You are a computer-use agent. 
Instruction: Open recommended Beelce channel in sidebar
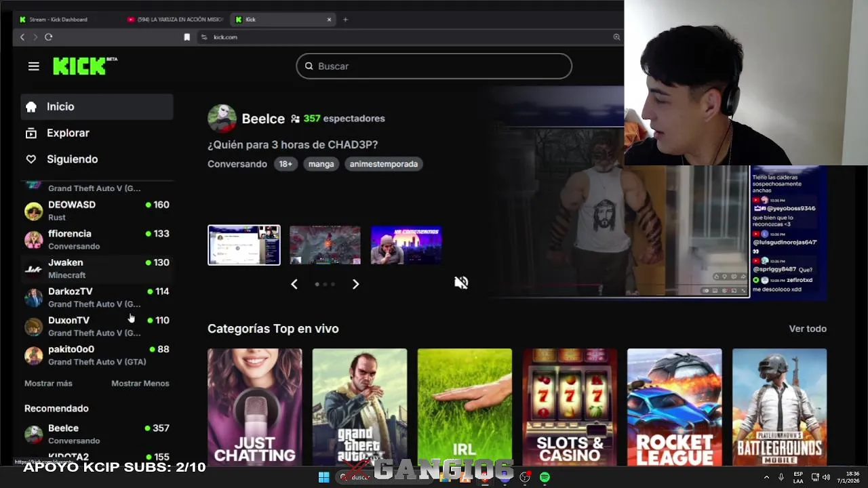[97, 434]
